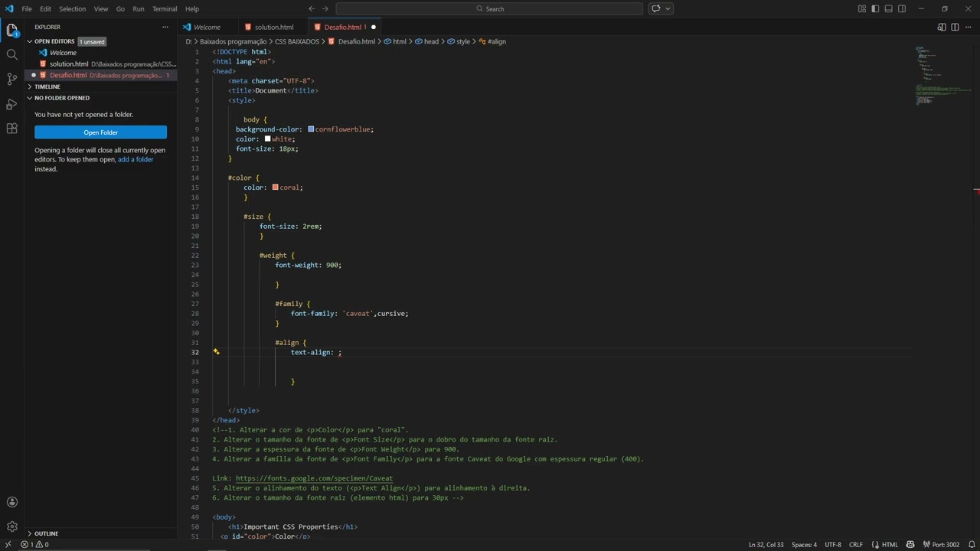Open changes compare icon in editor toolbar
980x551 pixels.
(x=942, y=27)
